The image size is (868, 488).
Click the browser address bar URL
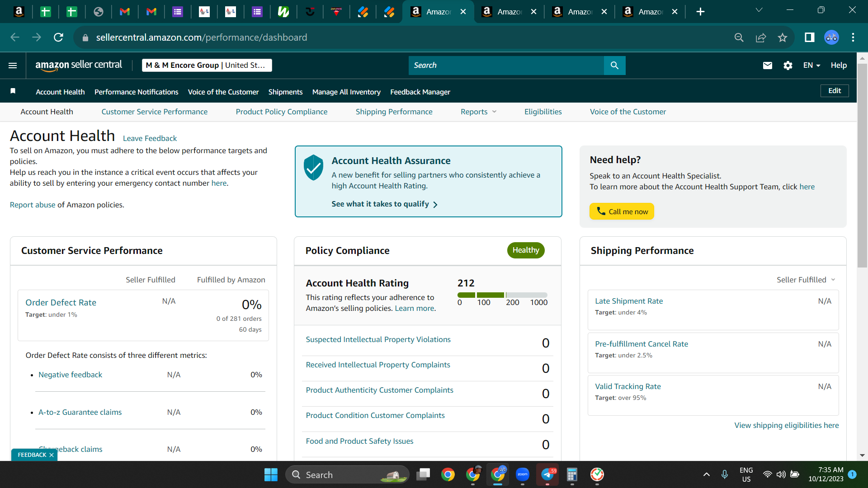[x=202, y=38]
